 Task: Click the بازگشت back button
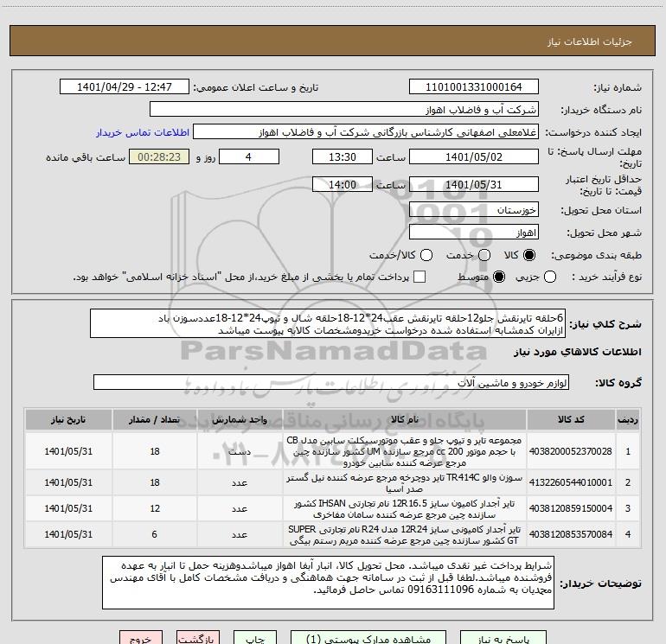point(198,638)
